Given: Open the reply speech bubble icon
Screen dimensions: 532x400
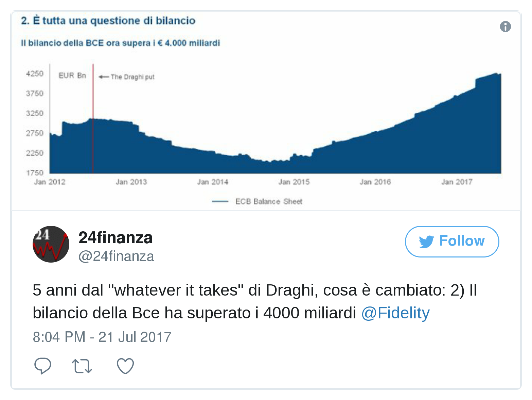Looking at the screenshot, I should coord(43,366).
